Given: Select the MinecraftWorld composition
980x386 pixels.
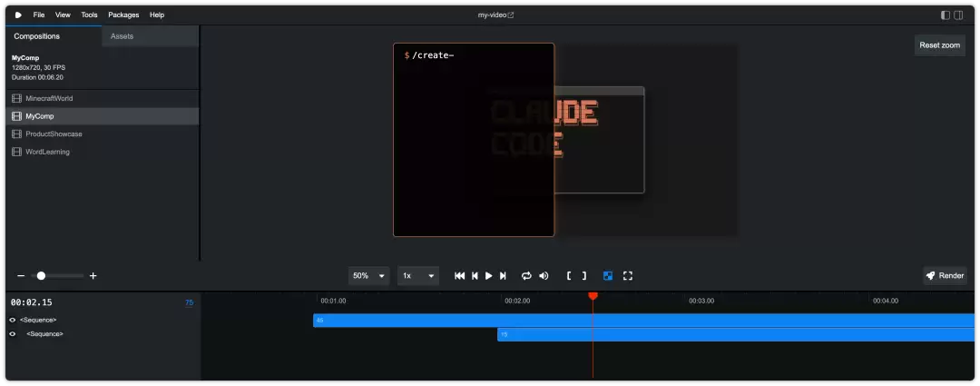Looking at the screenshot, I should coord(103,98).
